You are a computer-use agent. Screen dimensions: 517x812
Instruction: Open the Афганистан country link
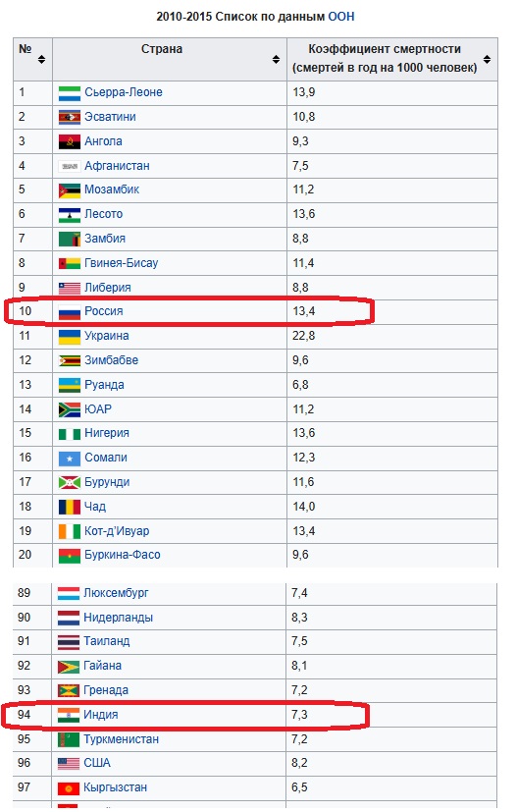pyautogui.click(x=117, y=166)
